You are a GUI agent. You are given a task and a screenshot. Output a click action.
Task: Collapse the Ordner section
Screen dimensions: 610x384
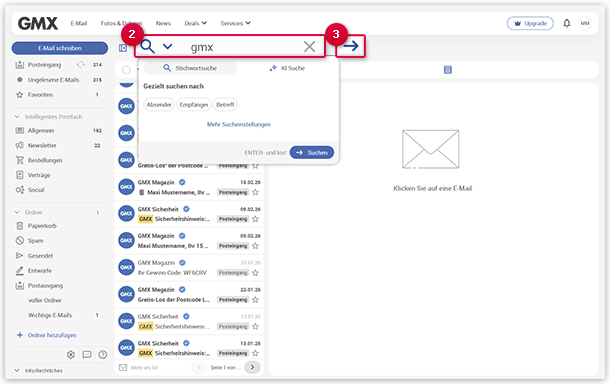(x=17, y=212)
